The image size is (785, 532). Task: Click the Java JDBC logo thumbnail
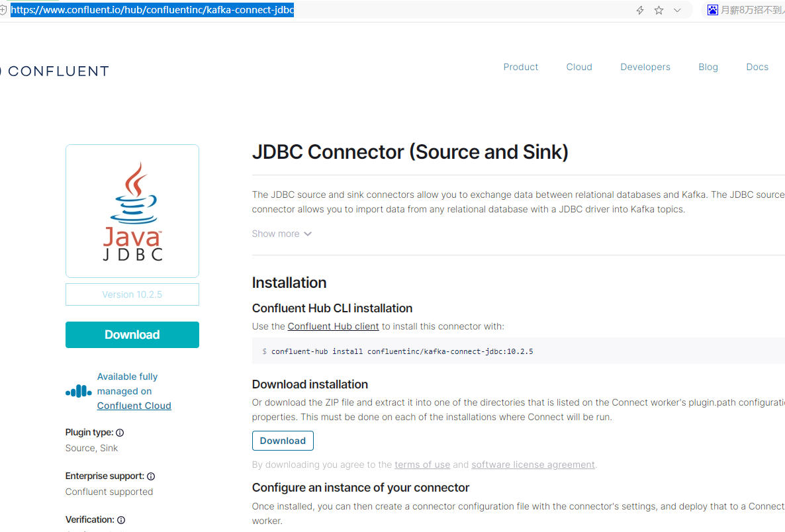[x=132, y=211]
